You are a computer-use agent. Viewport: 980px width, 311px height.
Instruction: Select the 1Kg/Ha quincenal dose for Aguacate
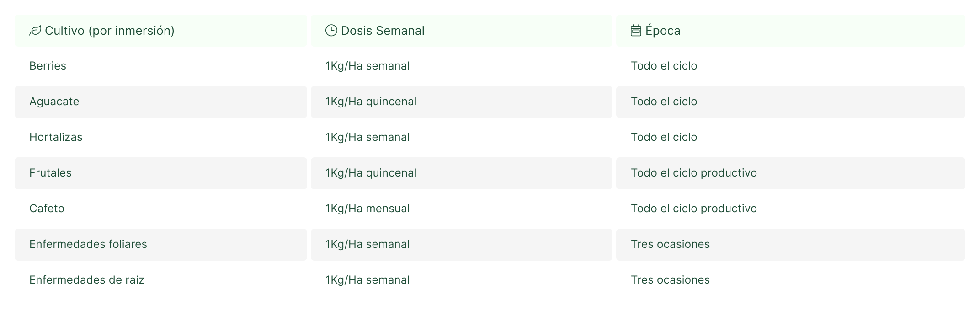pos(371,102)
